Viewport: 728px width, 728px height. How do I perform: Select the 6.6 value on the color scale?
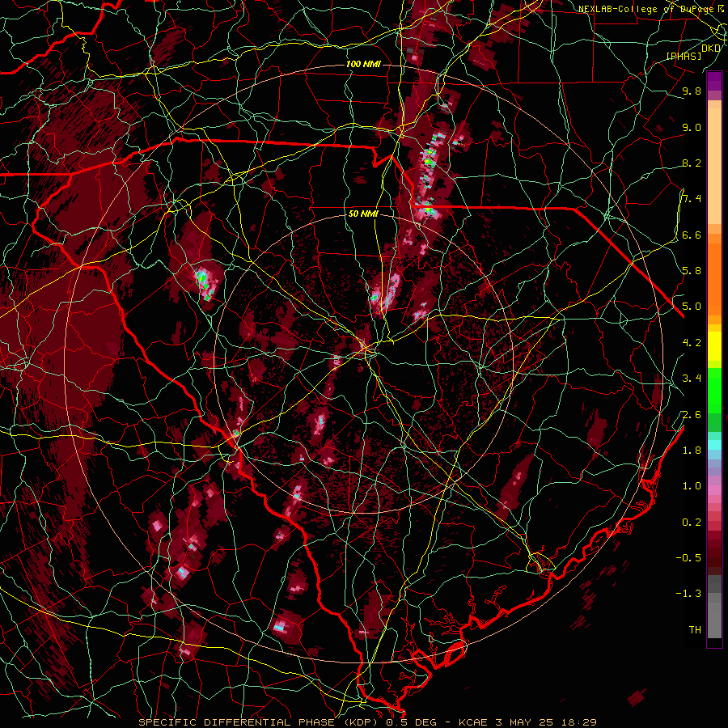[x=692, y=235]
